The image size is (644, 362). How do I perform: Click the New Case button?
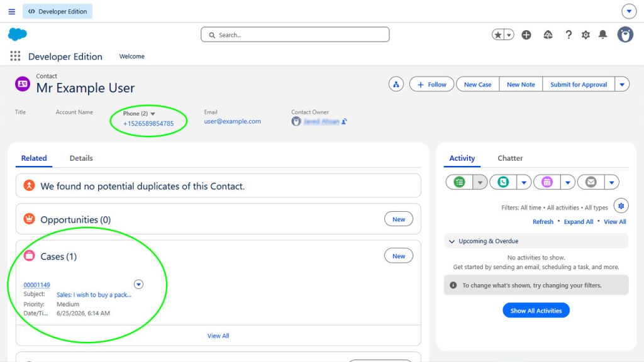coord(478,84)
